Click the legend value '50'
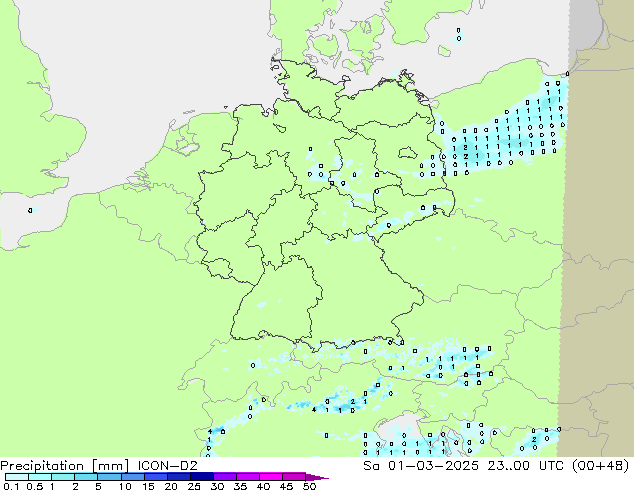 tap(309, 486)
